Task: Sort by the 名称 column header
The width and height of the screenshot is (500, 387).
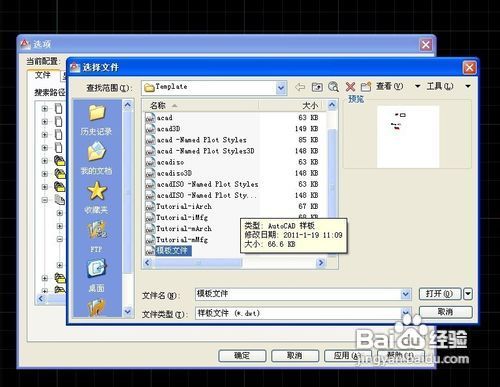Action: point(201,106)
